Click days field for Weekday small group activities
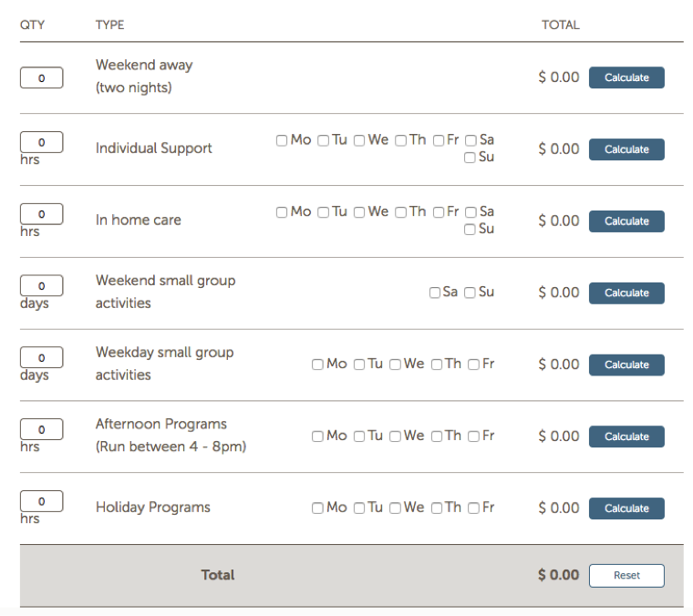 tap(42, 357)
